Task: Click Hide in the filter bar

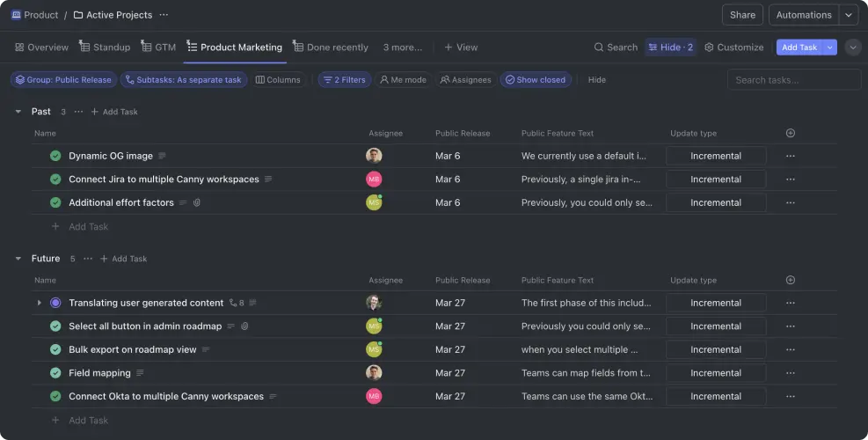Action: click(x=597, y=80)
